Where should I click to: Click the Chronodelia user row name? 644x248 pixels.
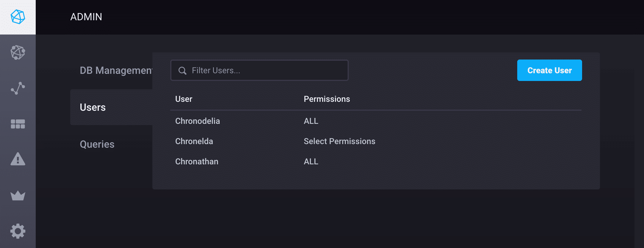point(198,121)
